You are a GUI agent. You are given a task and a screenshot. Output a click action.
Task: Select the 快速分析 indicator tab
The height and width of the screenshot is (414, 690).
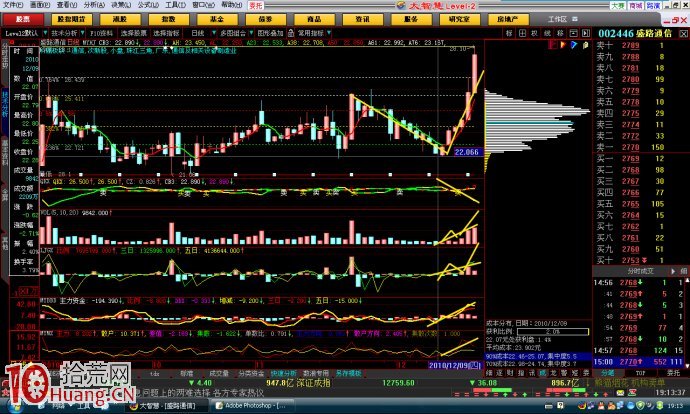pyautogui.click(x=284, y=373)
